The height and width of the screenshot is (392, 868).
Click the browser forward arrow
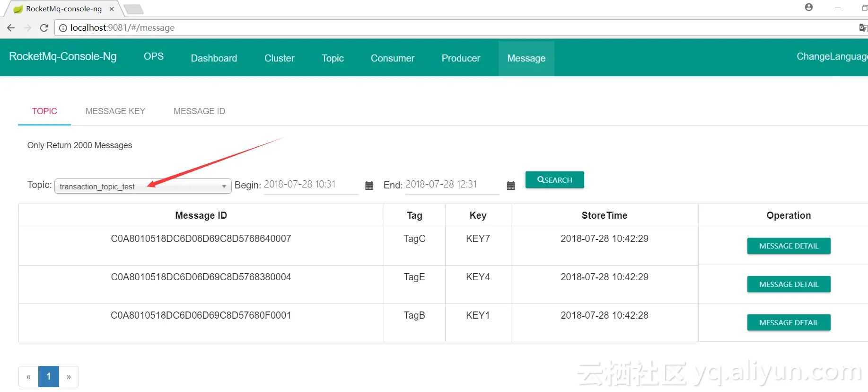[x=27, y=28]
